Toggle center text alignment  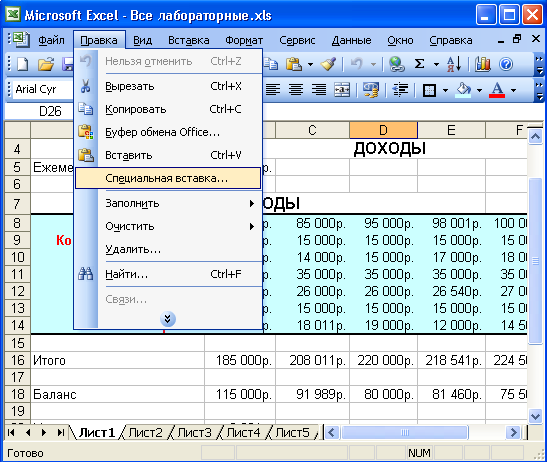296,90
